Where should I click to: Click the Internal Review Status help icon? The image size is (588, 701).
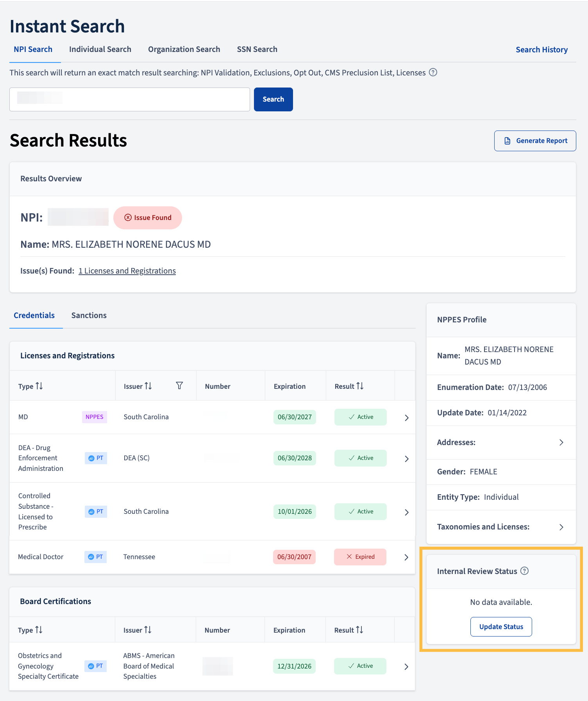(525, 571)
